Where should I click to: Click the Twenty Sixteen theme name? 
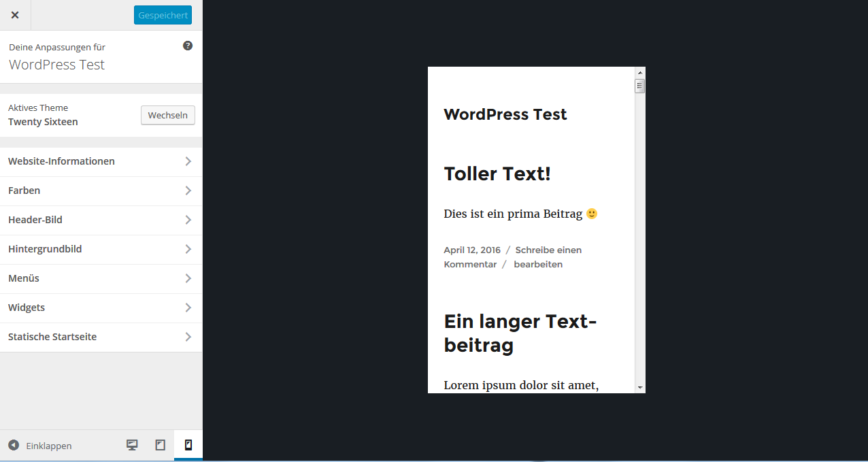click(x=43, y=122)
